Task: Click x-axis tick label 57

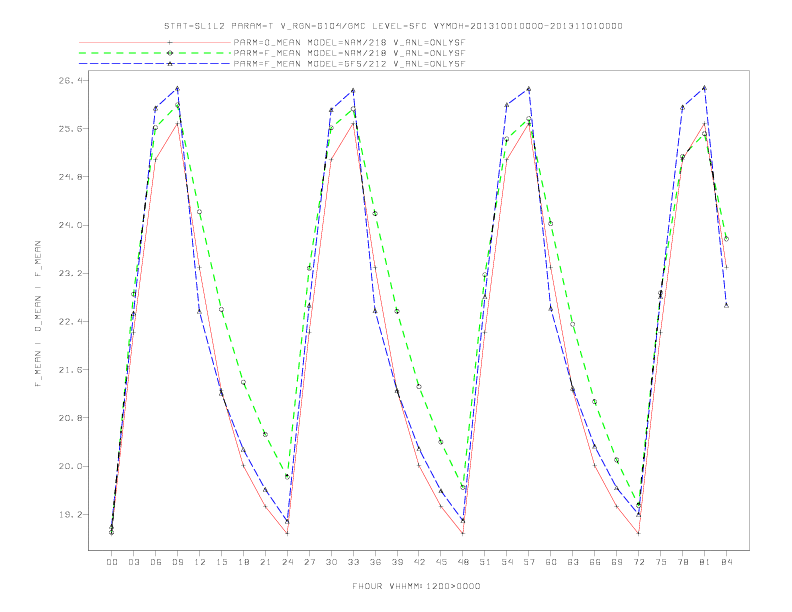Action: coord(529,562)
